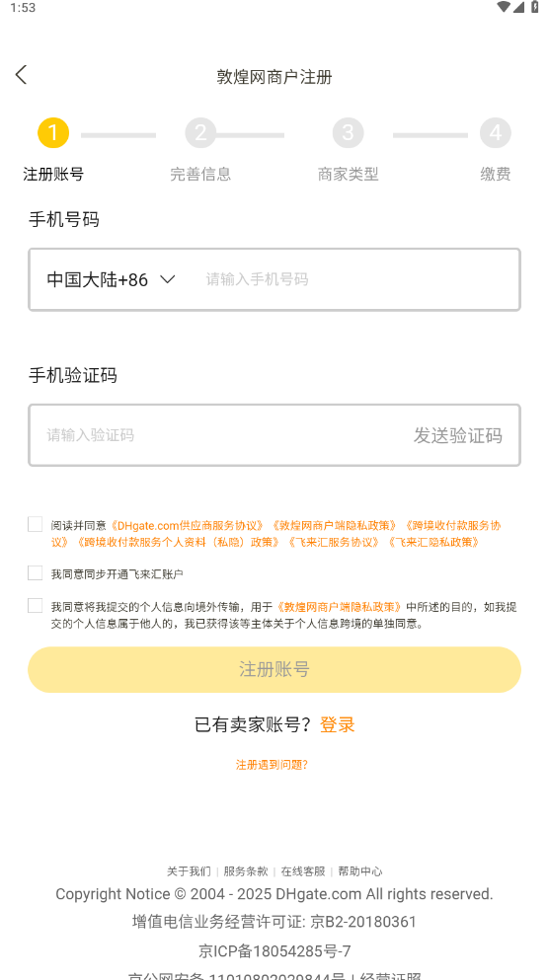Image resolution: width=548 pixels, height=980 pixels.
Task: Tap the Wi-Fi signal status icon
Action: point(504,7)
